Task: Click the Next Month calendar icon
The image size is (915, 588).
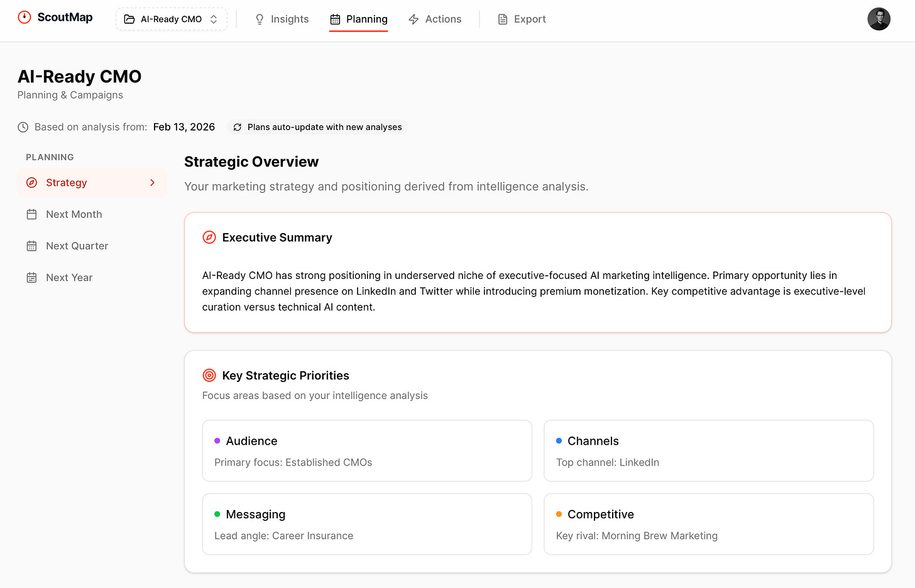Action: [32, 214]
